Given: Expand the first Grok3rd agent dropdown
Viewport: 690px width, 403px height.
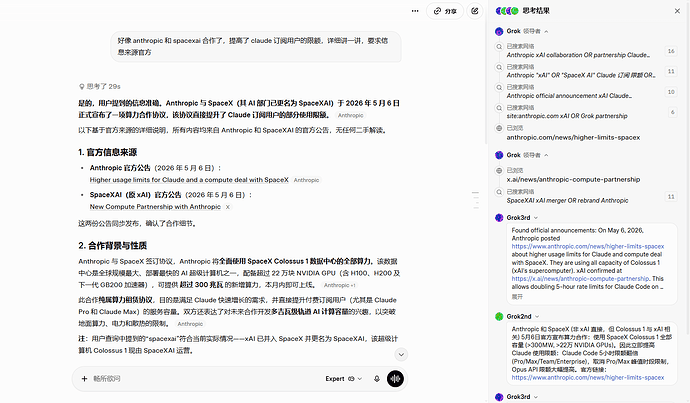Looking at the screenshot, I should click(x=536, y=218).
